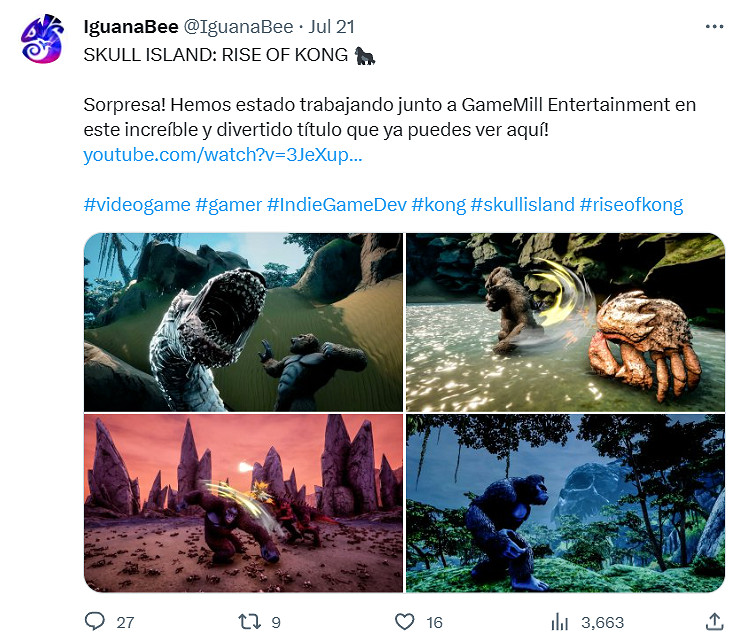This screenshot has height=644, width=743.
Task: Open the giant worm attacking Kong image
Action: (x=244, y=322)
